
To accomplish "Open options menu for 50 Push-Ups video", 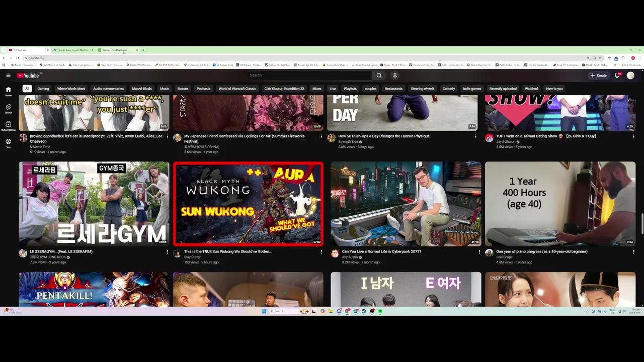I will point(475,136).
